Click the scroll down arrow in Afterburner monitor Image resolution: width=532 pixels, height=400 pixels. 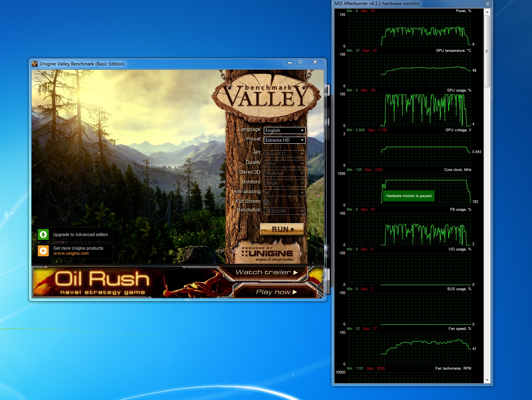tap(487, 380)
